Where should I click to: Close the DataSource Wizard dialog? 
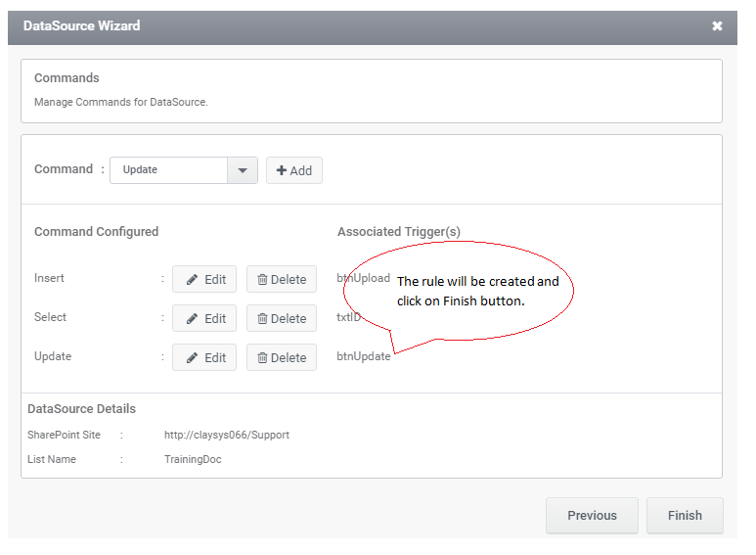717,26
